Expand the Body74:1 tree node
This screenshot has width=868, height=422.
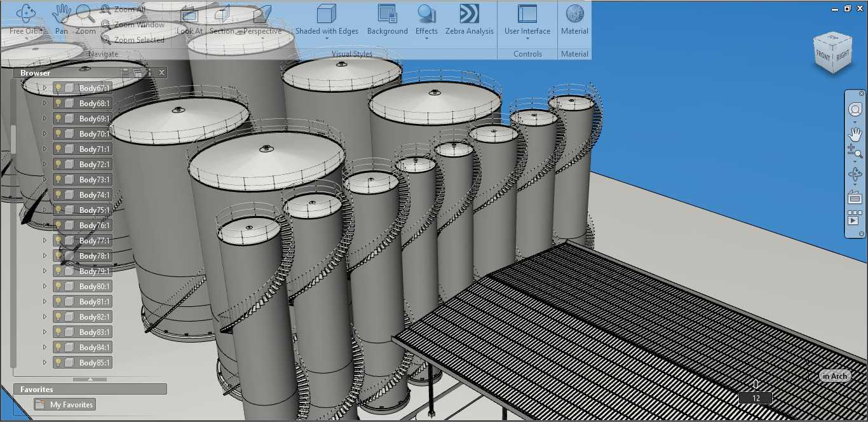(44, 194)
